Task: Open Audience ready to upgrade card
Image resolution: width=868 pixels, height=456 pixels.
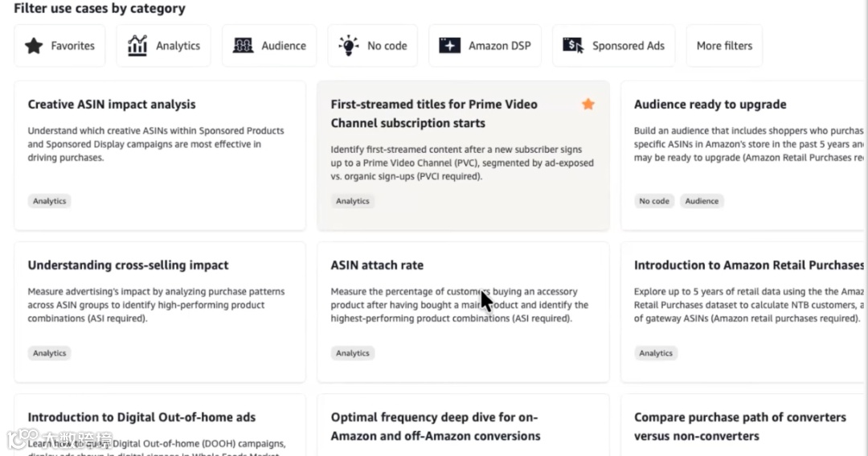Action: tap(710, 105)
